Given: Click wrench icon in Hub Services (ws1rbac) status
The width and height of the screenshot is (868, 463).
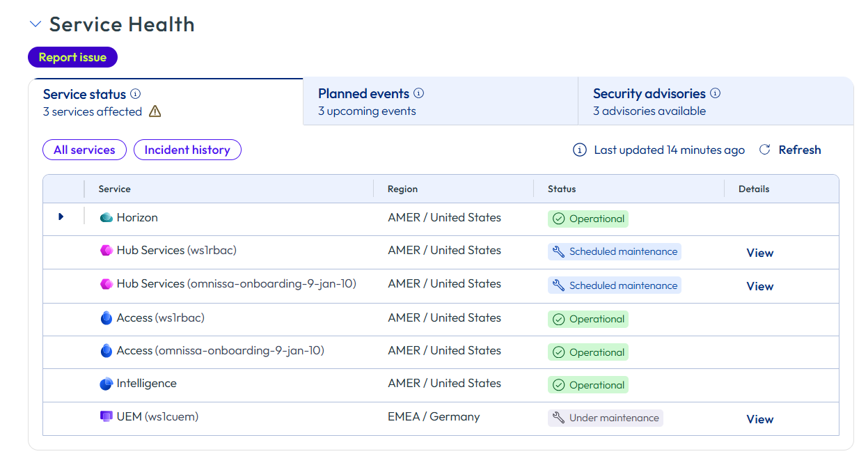Looking at the screenshot, I should click(x=558, y=251).
